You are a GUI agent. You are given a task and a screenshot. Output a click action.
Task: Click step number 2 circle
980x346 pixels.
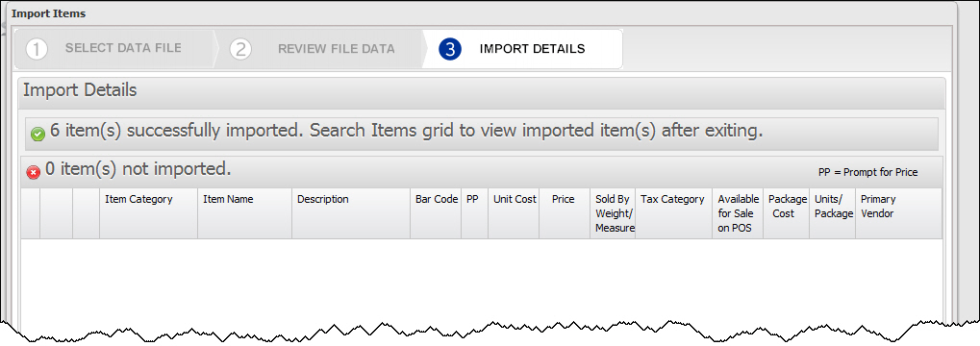[240, 49]
